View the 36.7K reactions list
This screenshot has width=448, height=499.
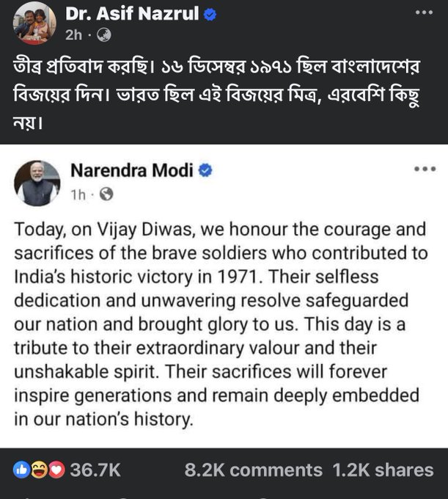(95, 470)
